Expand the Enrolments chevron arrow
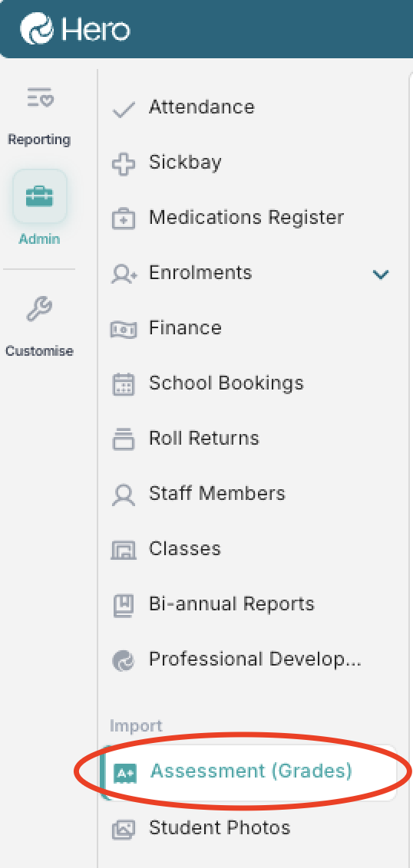The height and width of the screenshot is (868, 413). click(381, 274)
